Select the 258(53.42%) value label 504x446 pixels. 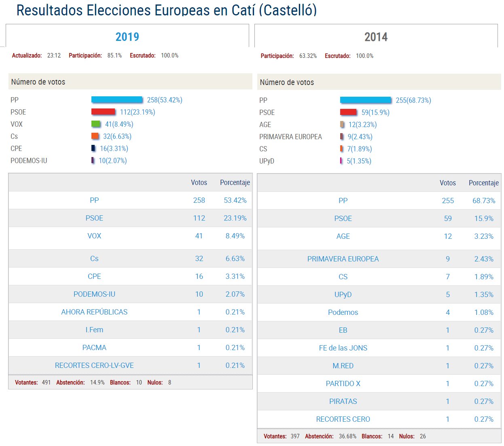pyautogui.click(x=165, y=100)
